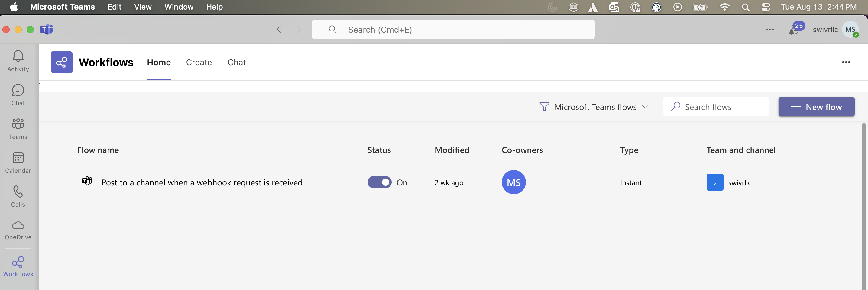This screenshot has height=290, width=868.
Task: Open the Microsoft Teams app menu
Action: 62,7
